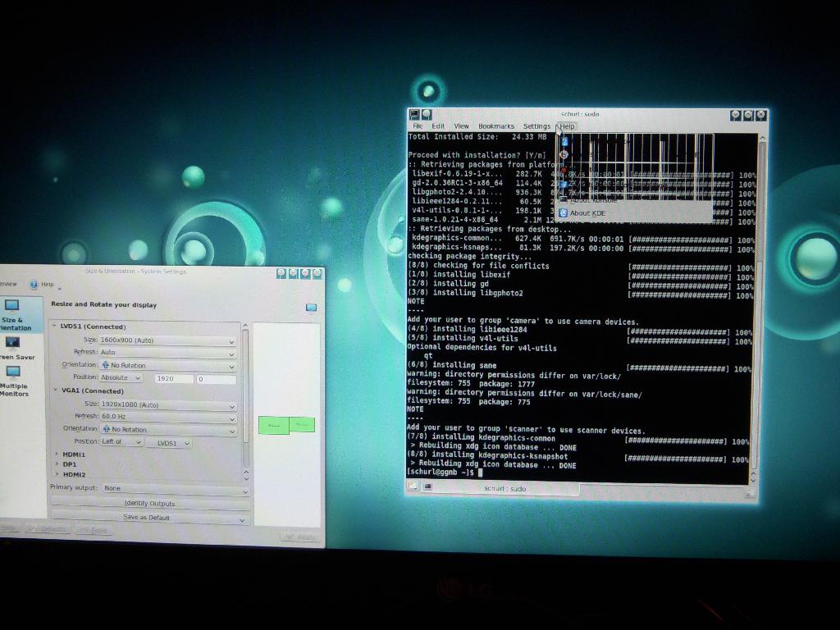Click the Identify Outputs button
Image resolution: width=840 pixels, height=630 pixels.
[x=149, y=504]
